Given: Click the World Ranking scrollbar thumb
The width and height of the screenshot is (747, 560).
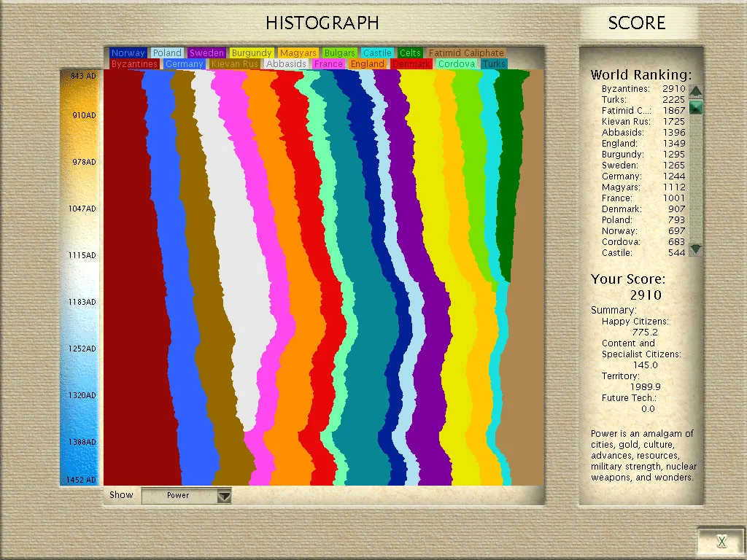Looking at the screenshot, I should tap(695, 108).
